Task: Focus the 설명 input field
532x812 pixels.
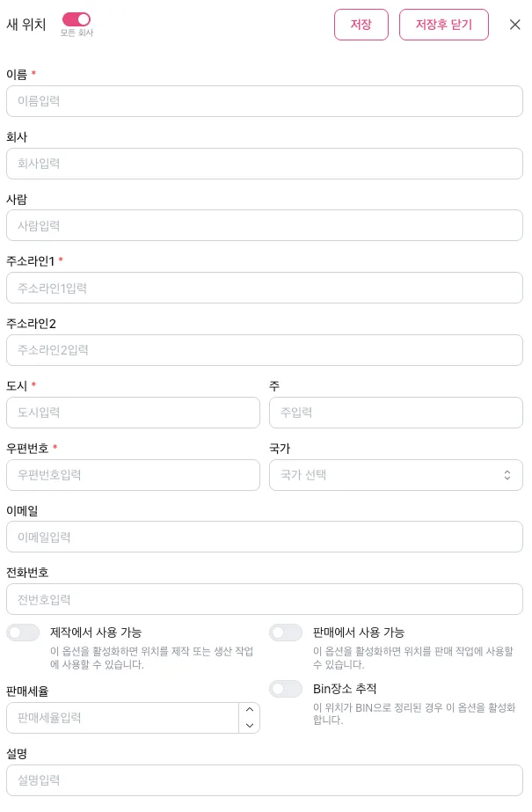Action: pos(265,780)
